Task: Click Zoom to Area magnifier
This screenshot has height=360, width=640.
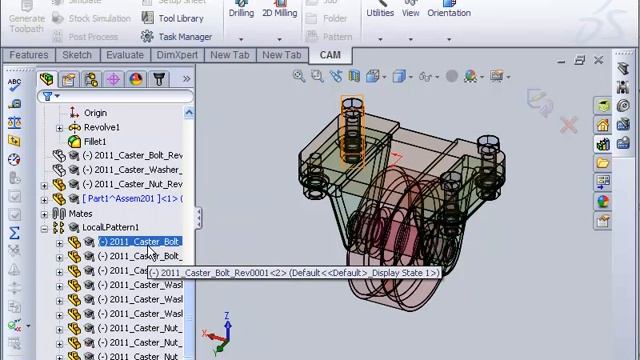Action: [x=317, y=76]
